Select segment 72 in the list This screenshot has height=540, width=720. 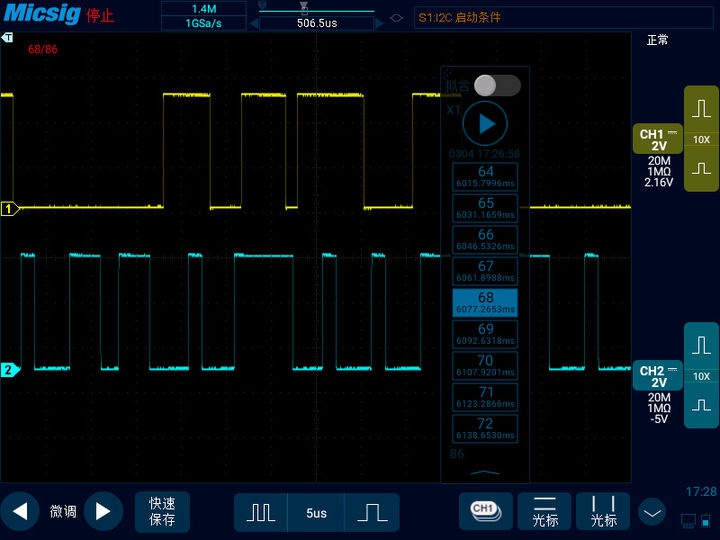[485, 429]
